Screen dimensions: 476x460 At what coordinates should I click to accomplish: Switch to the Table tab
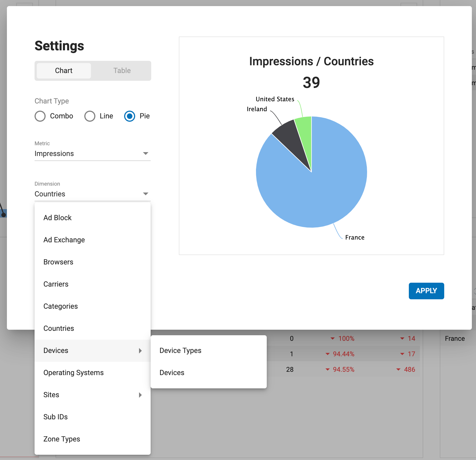point(122,71)
